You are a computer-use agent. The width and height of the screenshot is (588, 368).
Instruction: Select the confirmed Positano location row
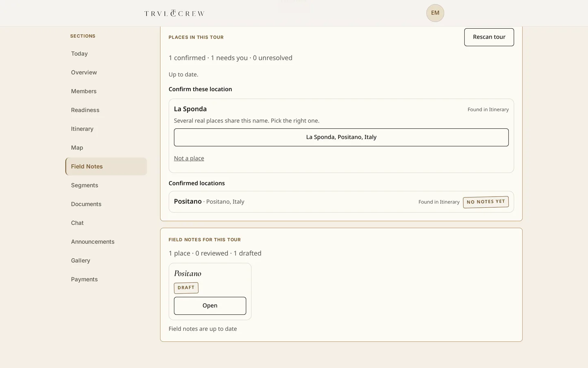341,202
